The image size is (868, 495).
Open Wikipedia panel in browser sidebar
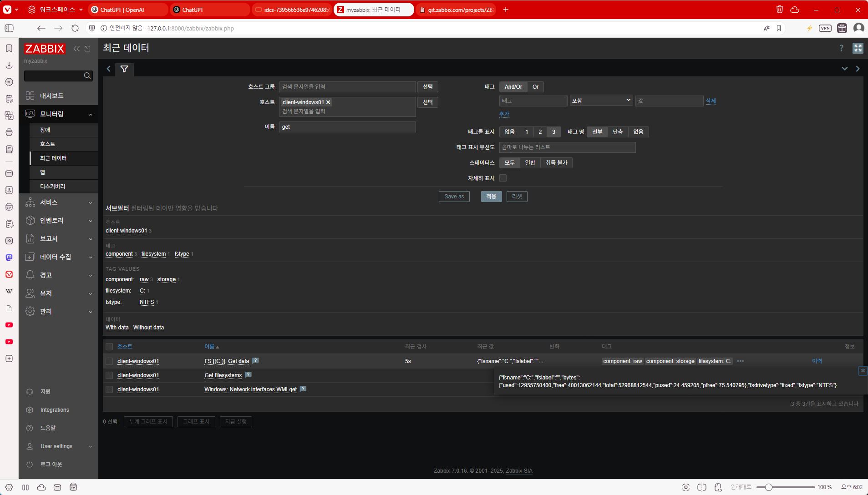coord(9,291)
